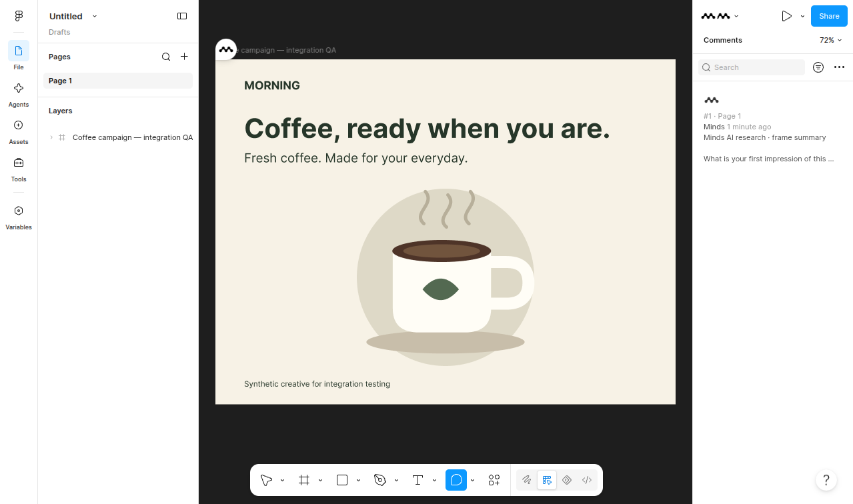The height and width of the screenshot is (504, 853).
Task: Select the Comment tool
Action: [456, 480]
